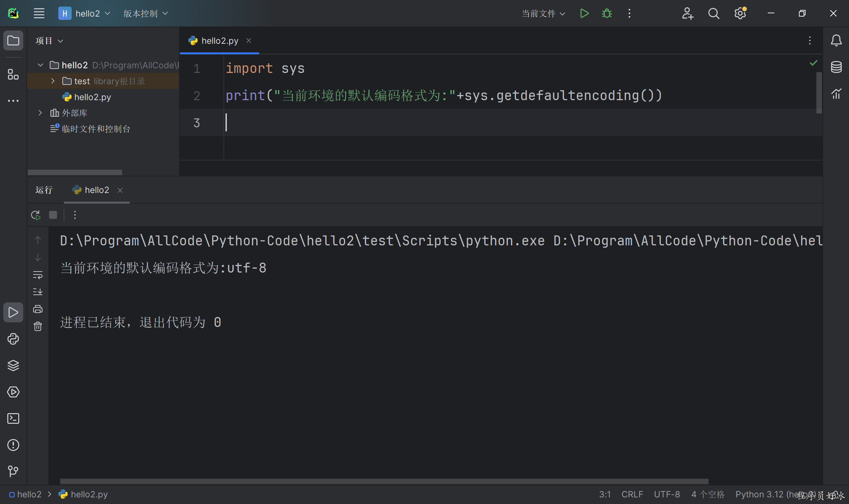Open the Git version control tool window
The height and width of the screenshot is (504, 849).
[x=13, y=471]
